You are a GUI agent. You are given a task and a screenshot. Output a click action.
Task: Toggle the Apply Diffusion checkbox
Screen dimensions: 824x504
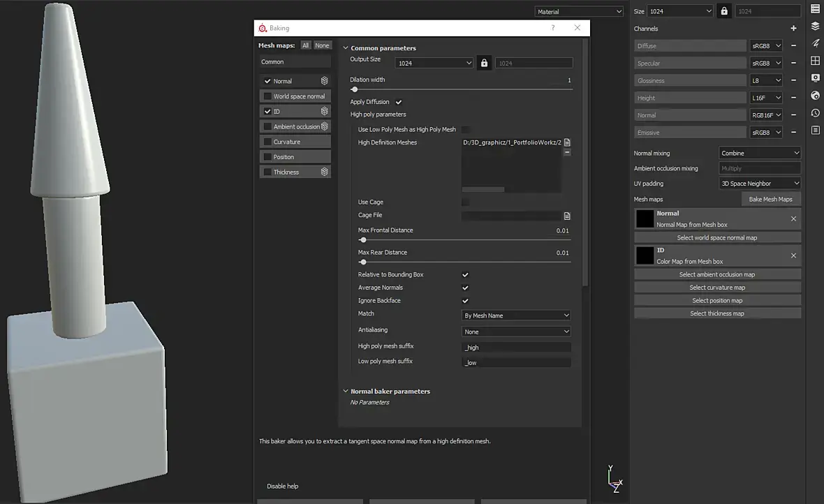tap(398, 102)
